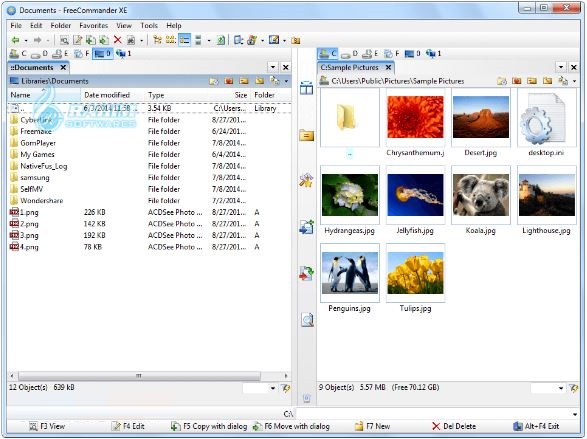587x439 pixels.
Task: Open the right tab list dropdown arrow
Action: [561, 67]
